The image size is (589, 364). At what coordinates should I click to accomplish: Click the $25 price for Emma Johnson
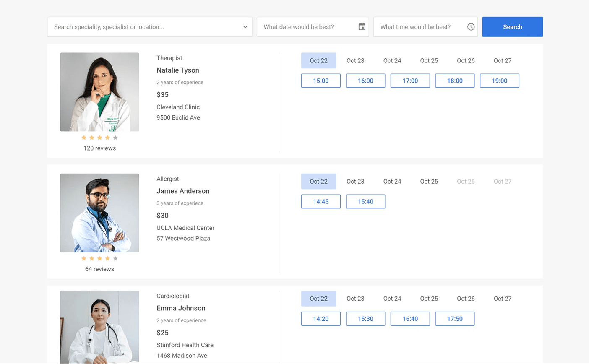162,333
